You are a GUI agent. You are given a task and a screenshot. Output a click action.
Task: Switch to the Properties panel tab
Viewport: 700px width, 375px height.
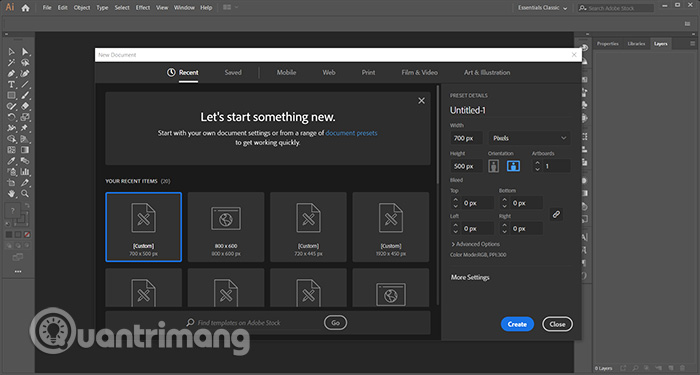[x=608, y=44]
